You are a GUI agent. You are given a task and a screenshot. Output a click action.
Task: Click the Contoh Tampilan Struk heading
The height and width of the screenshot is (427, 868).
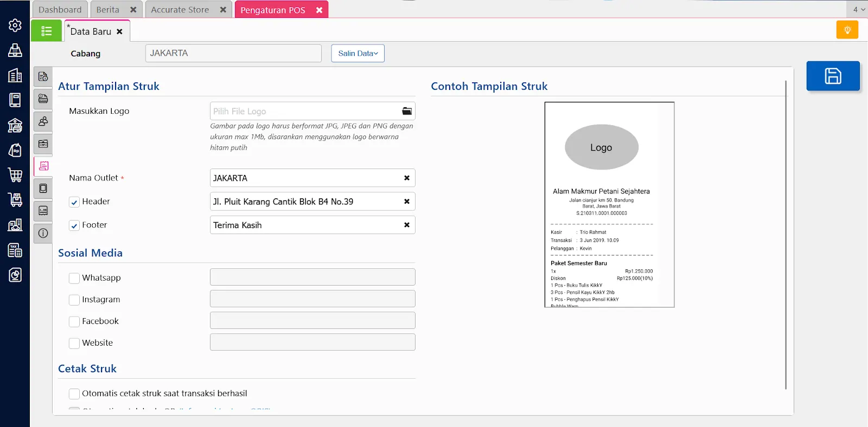point(489,86)
